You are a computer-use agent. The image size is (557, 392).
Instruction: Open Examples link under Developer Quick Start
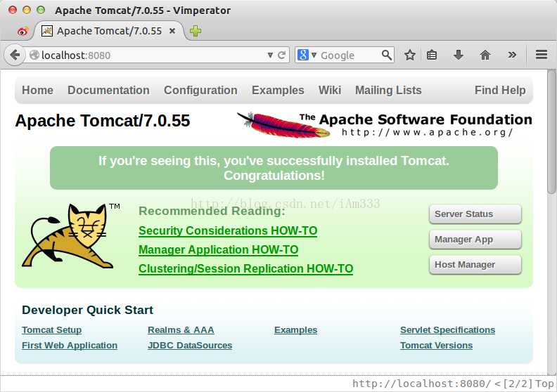click(x=295, y=330)
